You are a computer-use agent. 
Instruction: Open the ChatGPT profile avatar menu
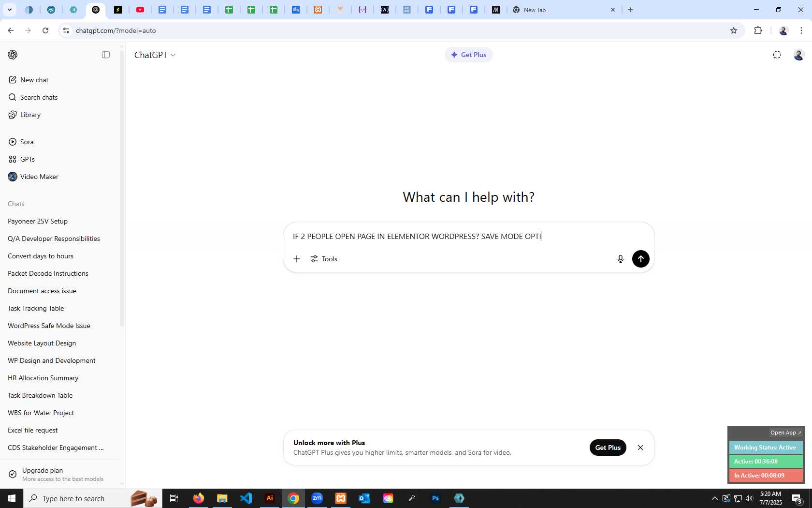coord(798,55)
